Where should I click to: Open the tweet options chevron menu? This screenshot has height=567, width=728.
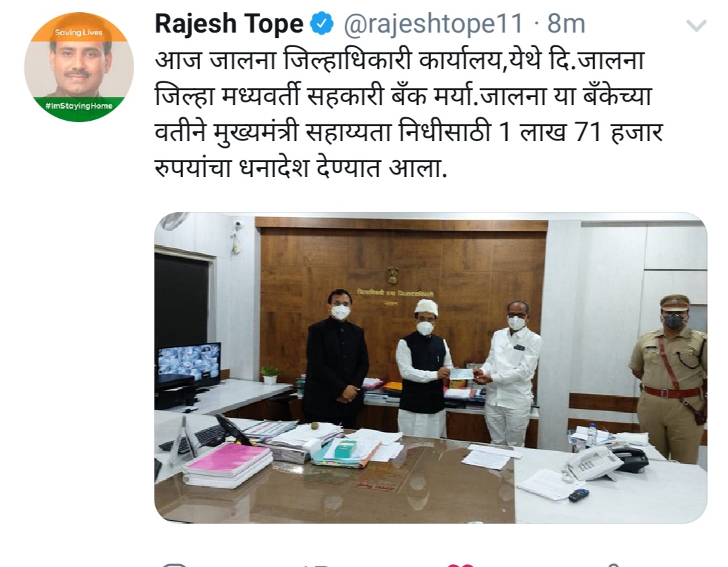tap(696, 26)
